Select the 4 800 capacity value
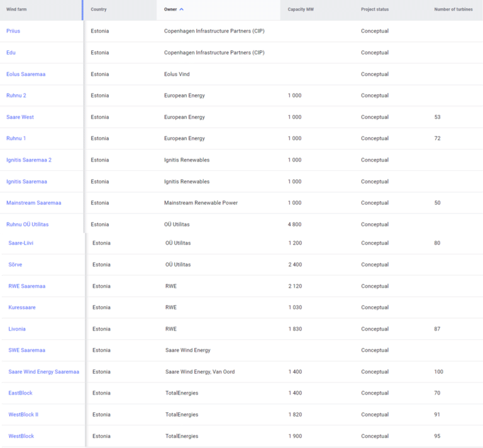The image size is (483, 448). [x=294, y=224]
